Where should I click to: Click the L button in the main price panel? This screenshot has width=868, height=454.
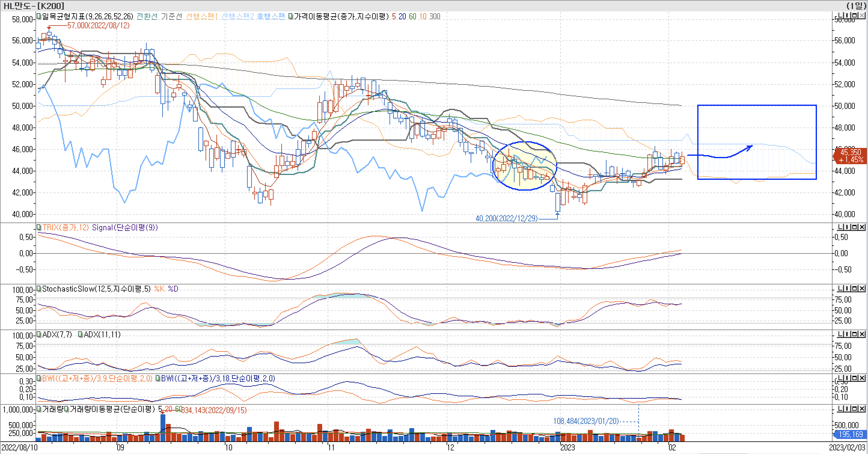point(841,16)
